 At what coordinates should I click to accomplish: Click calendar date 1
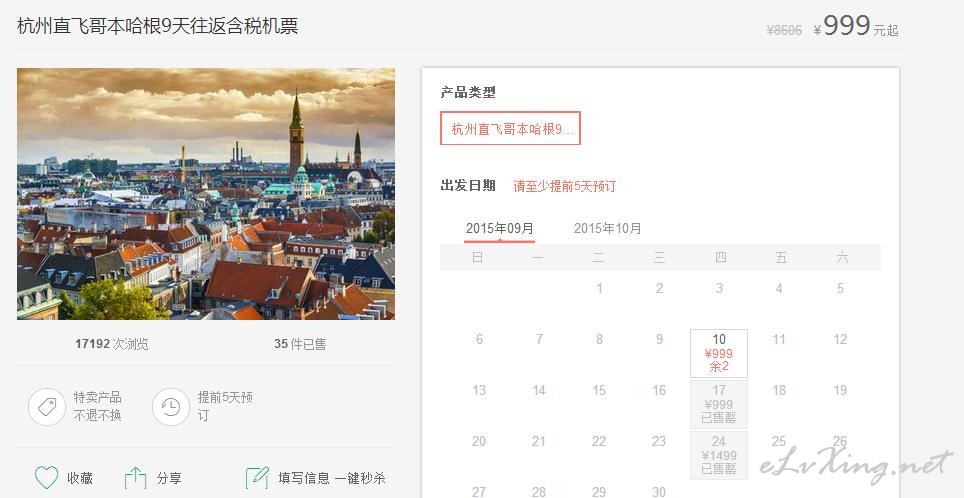[x=599, y=288]
